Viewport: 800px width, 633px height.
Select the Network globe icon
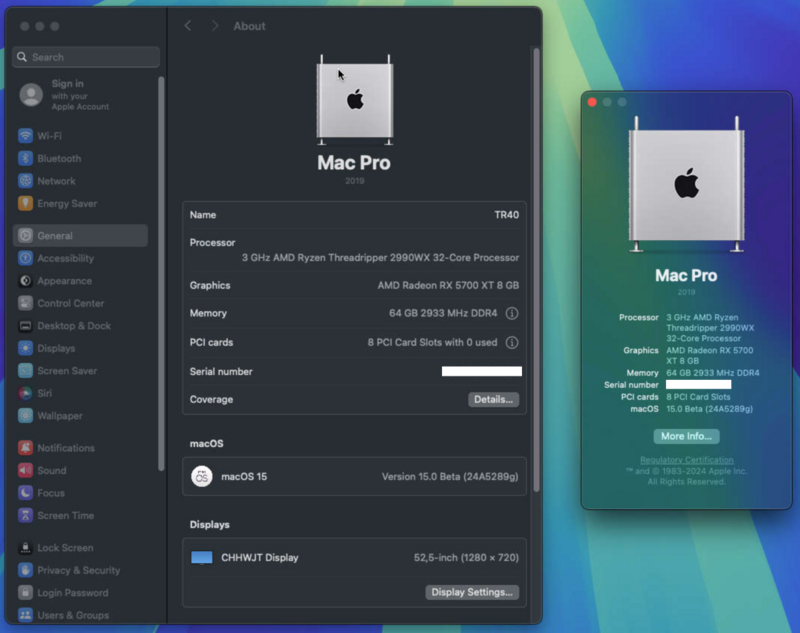point(25,181)
